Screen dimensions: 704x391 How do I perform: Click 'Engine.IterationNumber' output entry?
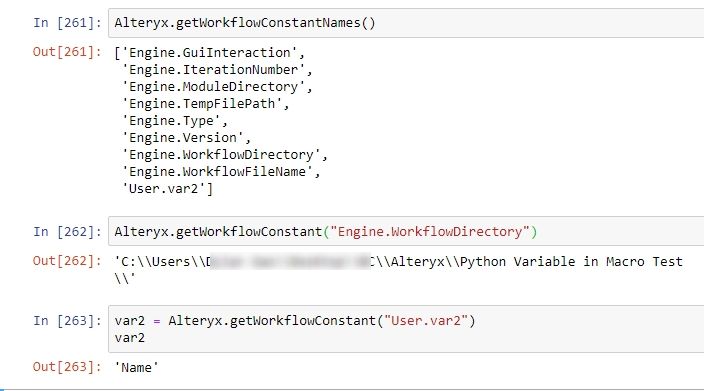(x=214, y=70)
